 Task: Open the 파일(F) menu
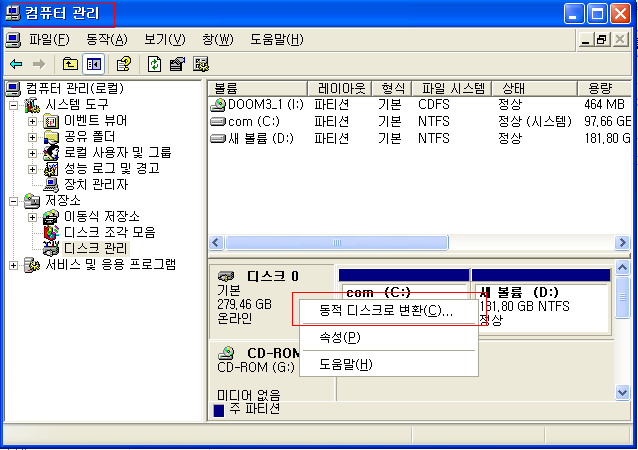(x=49, y=40)
